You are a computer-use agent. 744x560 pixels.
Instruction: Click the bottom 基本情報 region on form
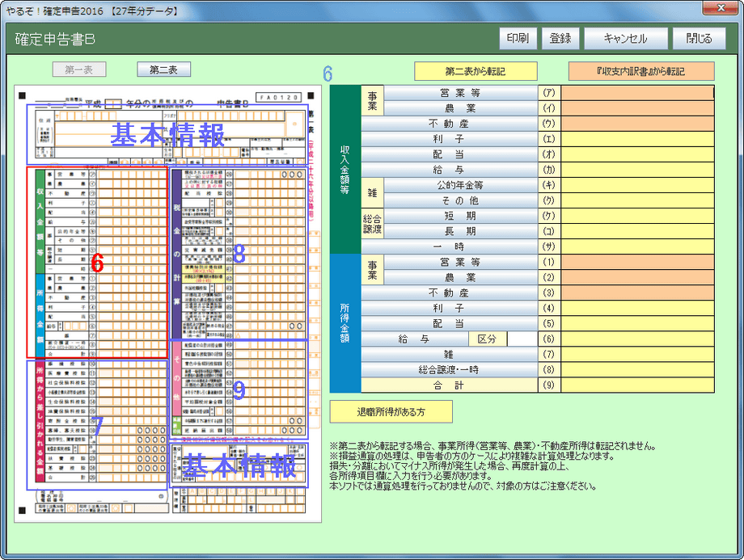point(239,465)
